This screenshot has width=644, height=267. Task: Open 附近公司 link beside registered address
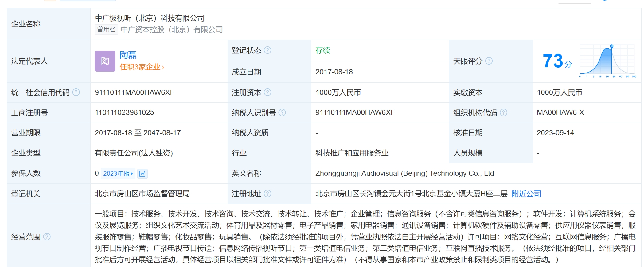pos(526,194)
